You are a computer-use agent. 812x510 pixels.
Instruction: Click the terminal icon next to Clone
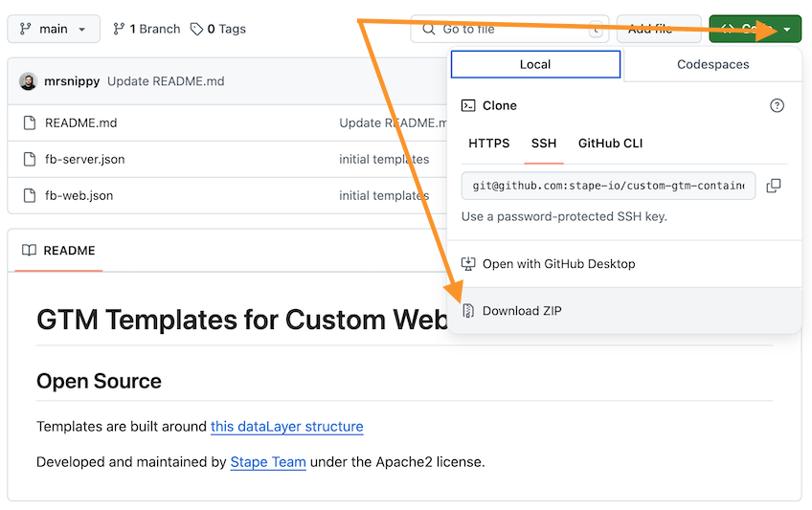point(468,105)
